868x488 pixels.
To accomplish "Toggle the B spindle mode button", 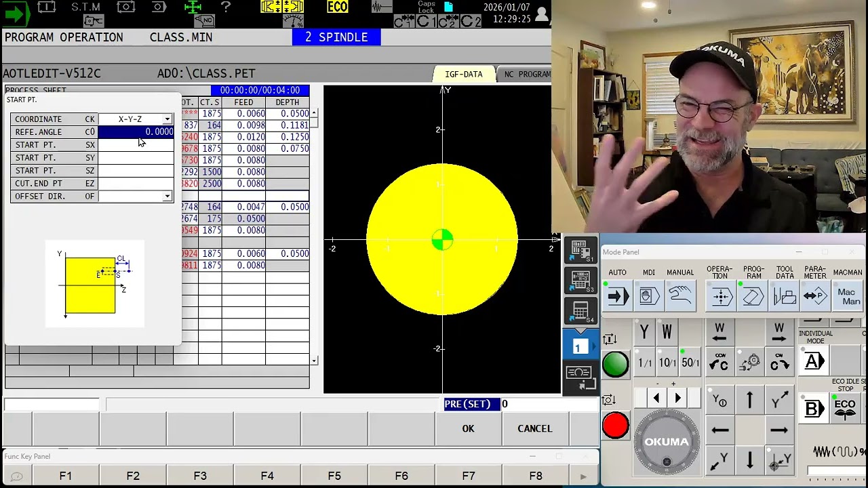I will pos(814,409).
